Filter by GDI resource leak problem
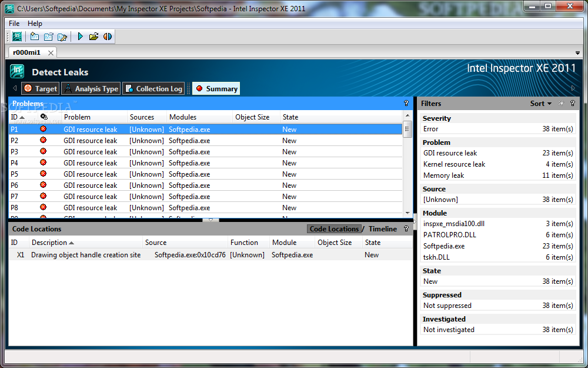 coord(498,153)
